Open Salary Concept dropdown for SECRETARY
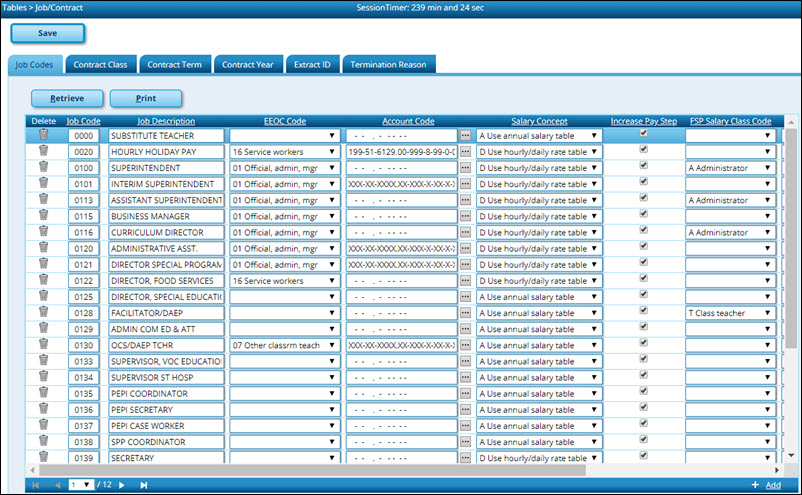Viewport: 802px width, 495px height. [x=539, y=458]
